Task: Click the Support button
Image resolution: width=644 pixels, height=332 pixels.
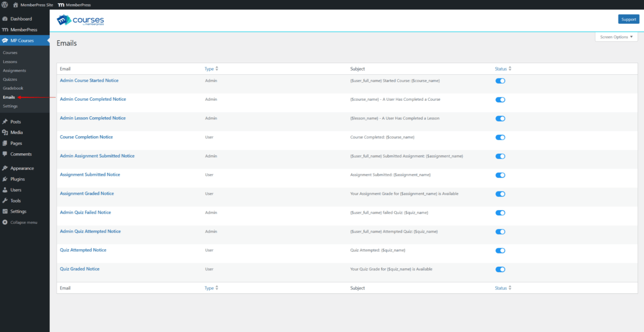Action: (x=629, y=19)
